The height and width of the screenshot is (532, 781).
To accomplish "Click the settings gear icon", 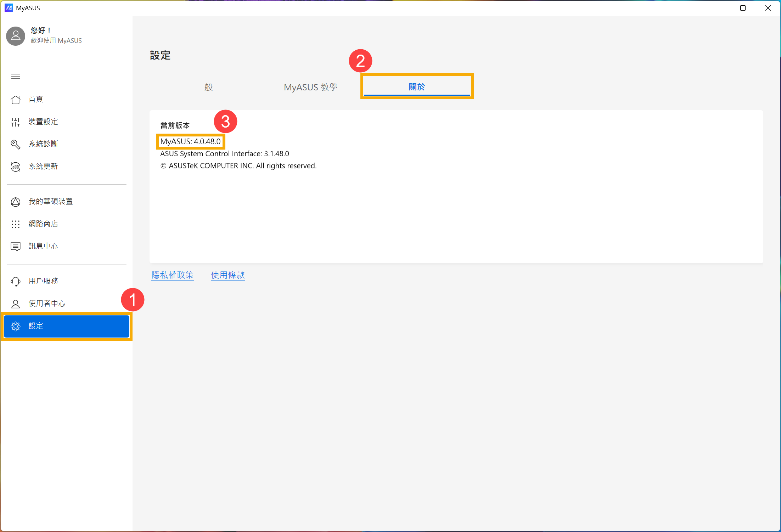I will pos(16,326).
